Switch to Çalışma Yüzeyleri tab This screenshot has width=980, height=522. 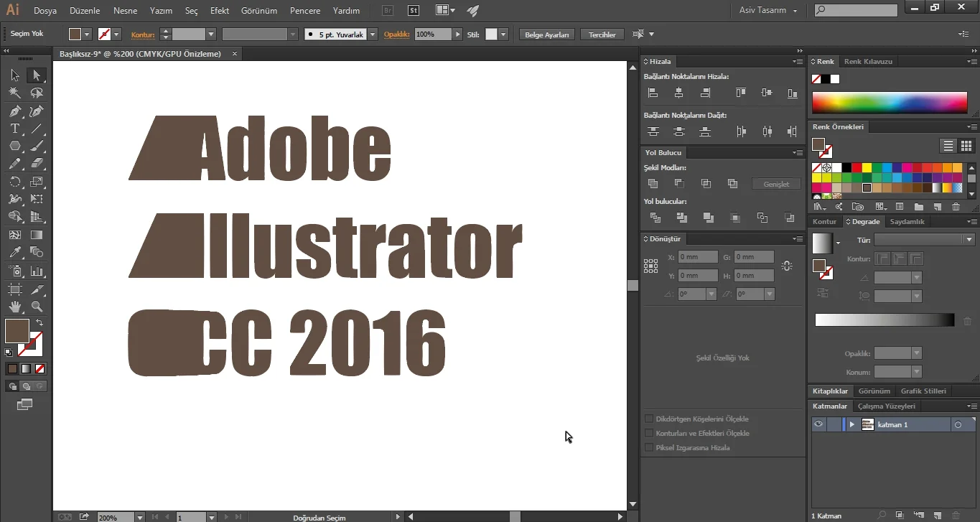click(x=886, y=406)
